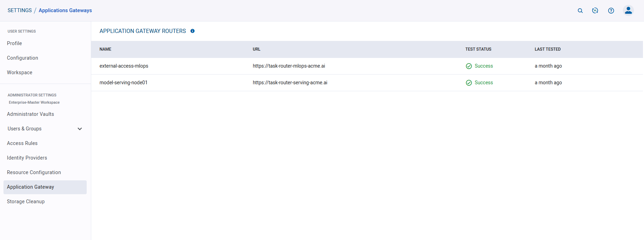Click the Success checkmark icon for external-access-mlops

[x=469, y=66]
